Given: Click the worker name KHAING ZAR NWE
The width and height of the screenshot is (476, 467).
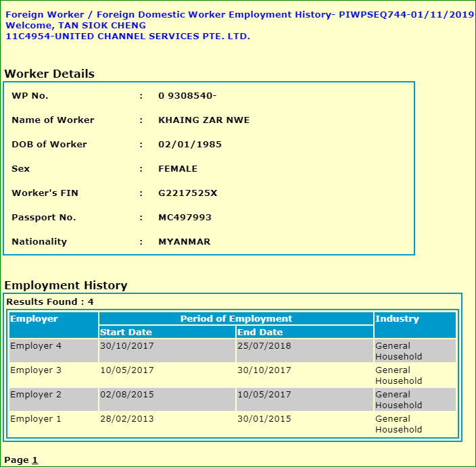Looking at the screenshot, I should [x=204, y=120].
